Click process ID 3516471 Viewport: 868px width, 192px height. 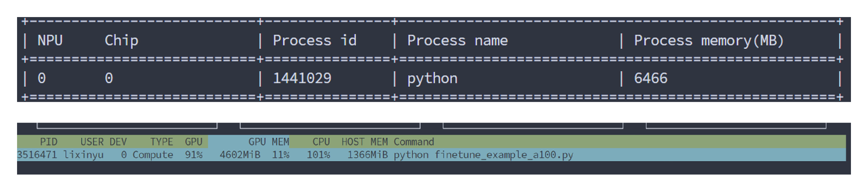37,155
